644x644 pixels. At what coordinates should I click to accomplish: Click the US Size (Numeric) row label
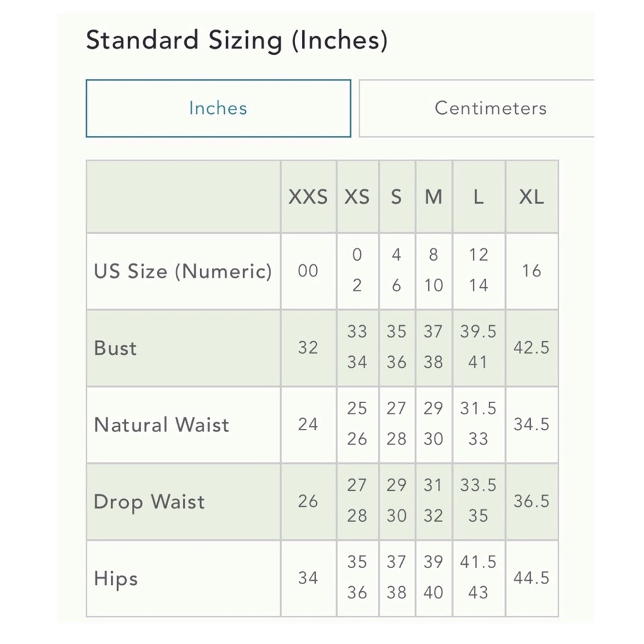(x=183, y=271)
